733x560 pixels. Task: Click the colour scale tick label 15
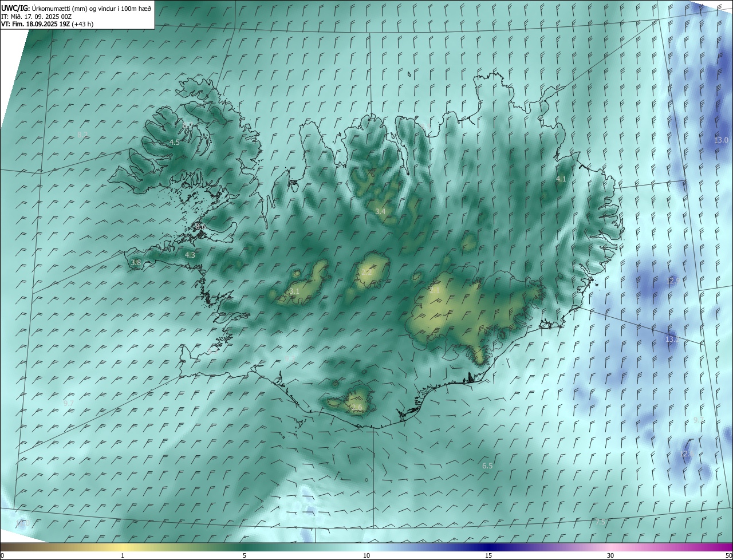pyautogui.click(x=488, y=556)
